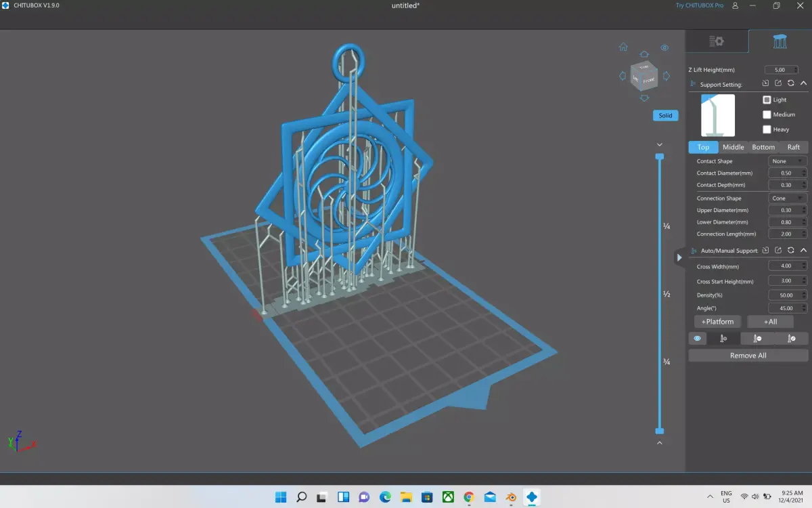Export config icon in Support Setting header
The image size is (812, 508).
(x=778, y=83)
